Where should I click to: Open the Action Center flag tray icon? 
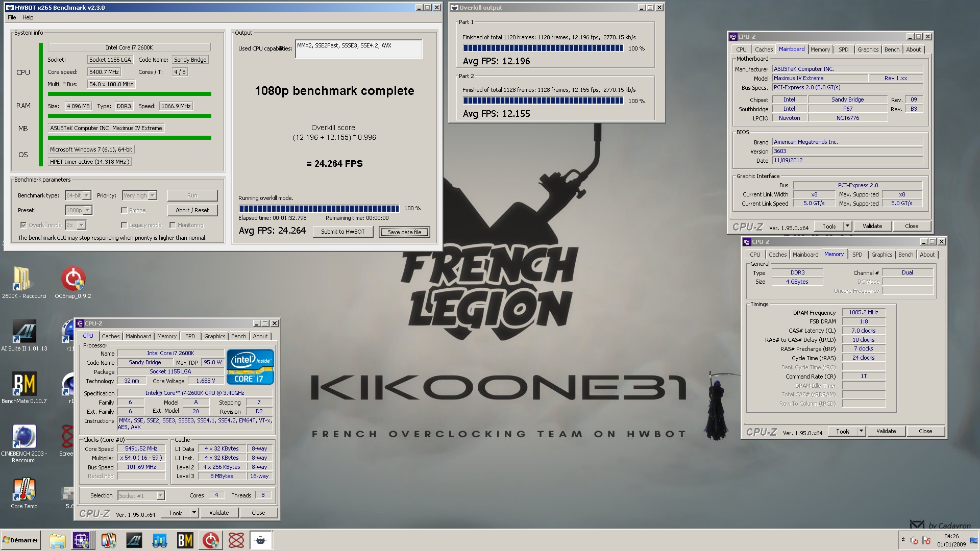(x=926, y=541)
